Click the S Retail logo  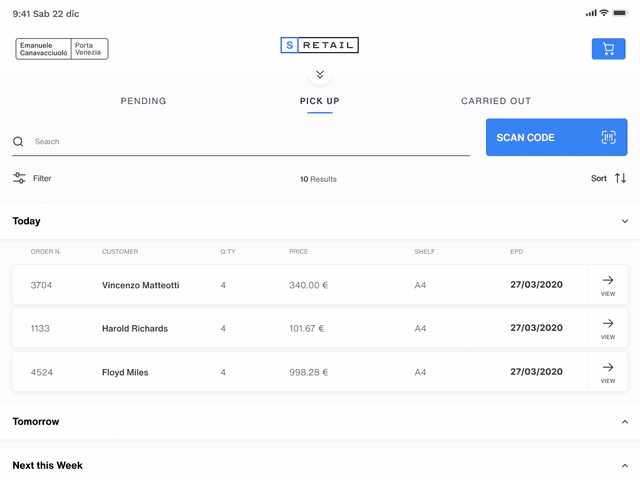tap(319, 45)
